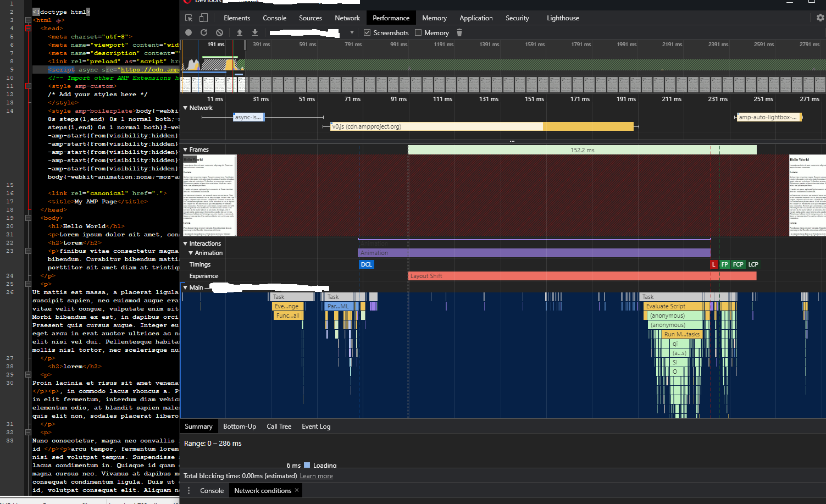Show the Event Log tab
This screenshot has width=826, height=504.
tap(316, 427)
